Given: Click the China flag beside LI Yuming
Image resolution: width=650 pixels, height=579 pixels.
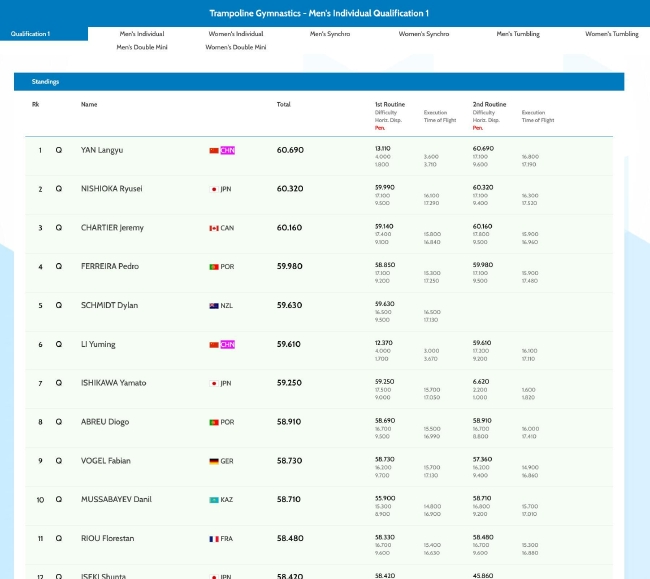Looking at the screenshot, I should [x=214, y=344].
